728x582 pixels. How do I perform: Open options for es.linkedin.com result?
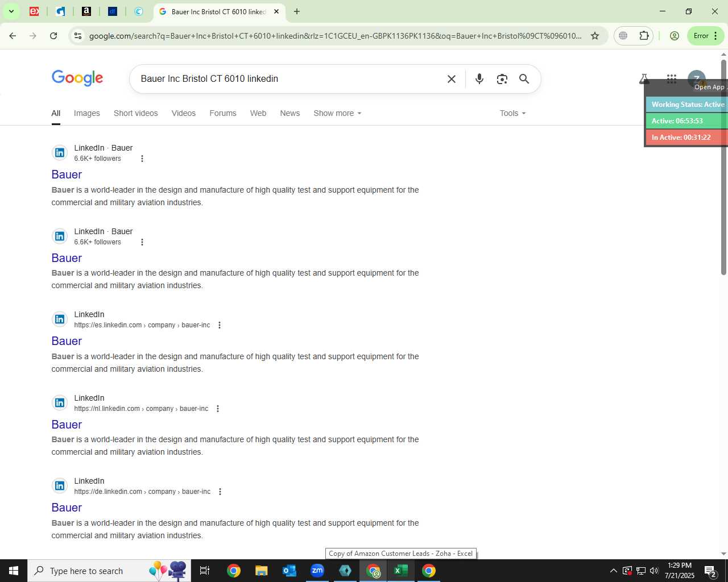click(x=220, y=325)
